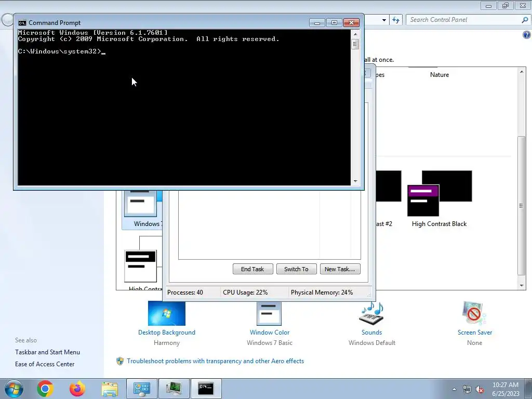Switch to Task Manager taskbar button
This screenshot has height=399, width=532.
[174, 389]
